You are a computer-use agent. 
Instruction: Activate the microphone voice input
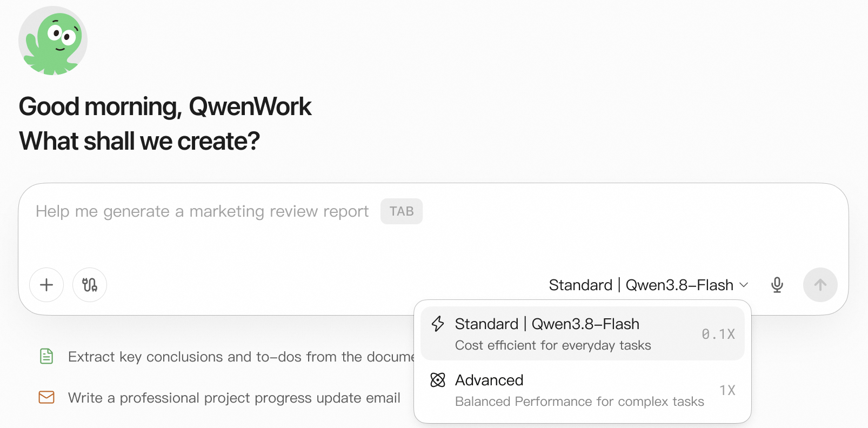(x=777, y=285)
